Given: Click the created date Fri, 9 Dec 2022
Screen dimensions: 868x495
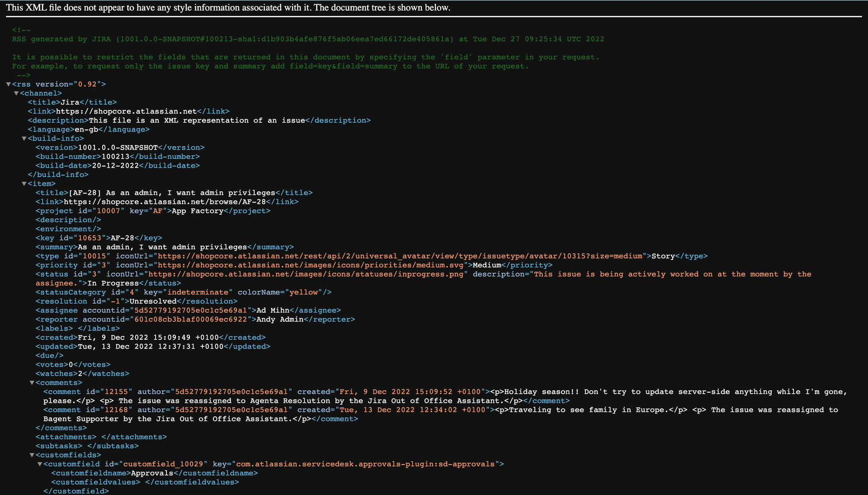Looking at the screenshot, I should point(148,337).
